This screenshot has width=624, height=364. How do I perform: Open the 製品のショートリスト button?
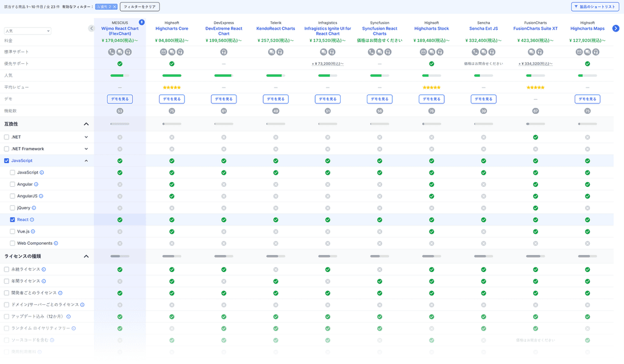click(x=595, y=7)
